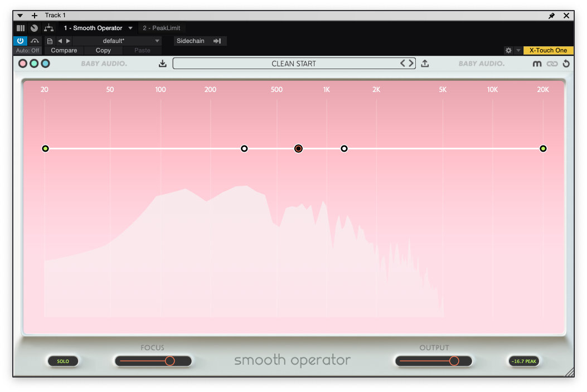Viewport: 587px width, 392px height.
Task: Click the plus icon next to Track 1
Action: click(35, 16)
